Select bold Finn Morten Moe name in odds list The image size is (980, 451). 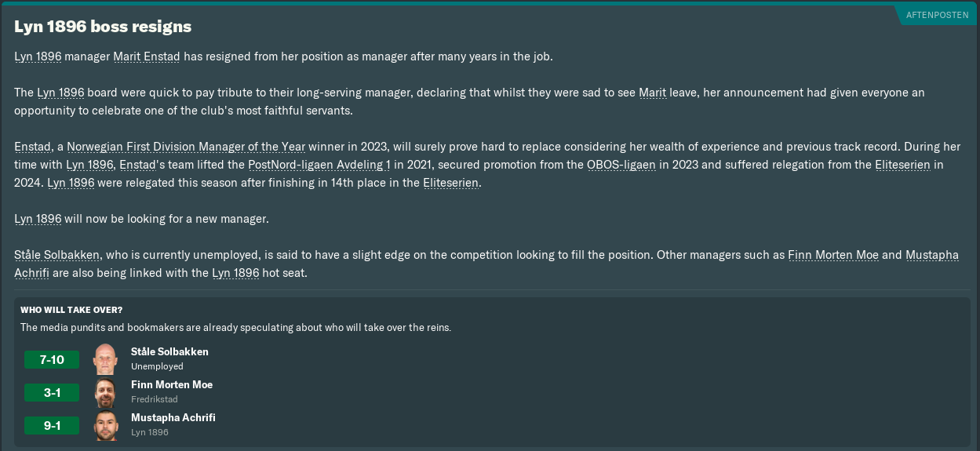click(171, 384)
